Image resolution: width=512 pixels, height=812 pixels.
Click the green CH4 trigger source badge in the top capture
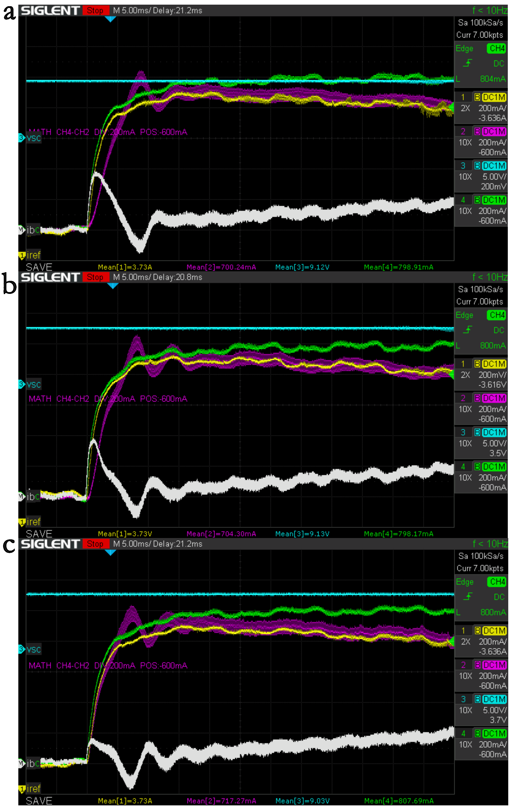click(497, 48)
